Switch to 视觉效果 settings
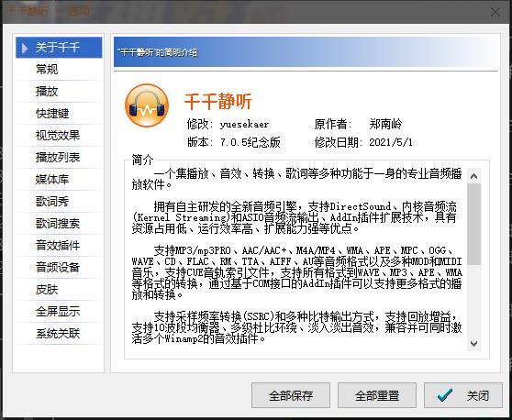The height and width of the screenshot is (420, 512). click(x=59, y=135)
